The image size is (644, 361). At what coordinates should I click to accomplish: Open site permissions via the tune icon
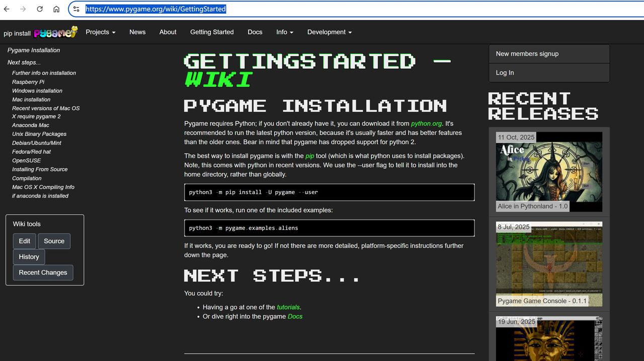tap(76, 9)
